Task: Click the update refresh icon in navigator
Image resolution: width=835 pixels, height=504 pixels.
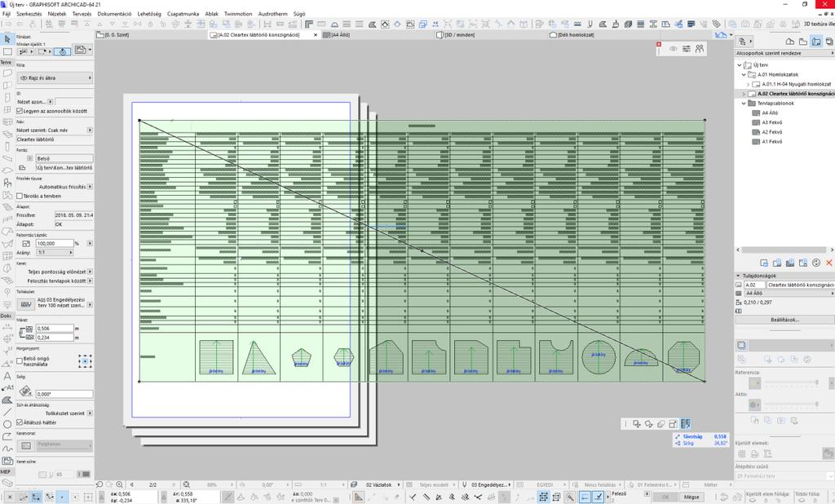Action: 815,263
